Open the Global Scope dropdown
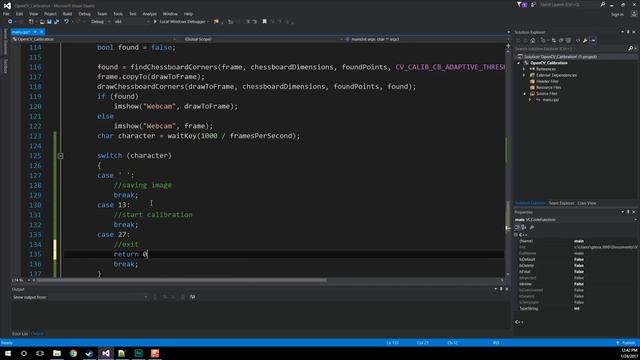 263,39
